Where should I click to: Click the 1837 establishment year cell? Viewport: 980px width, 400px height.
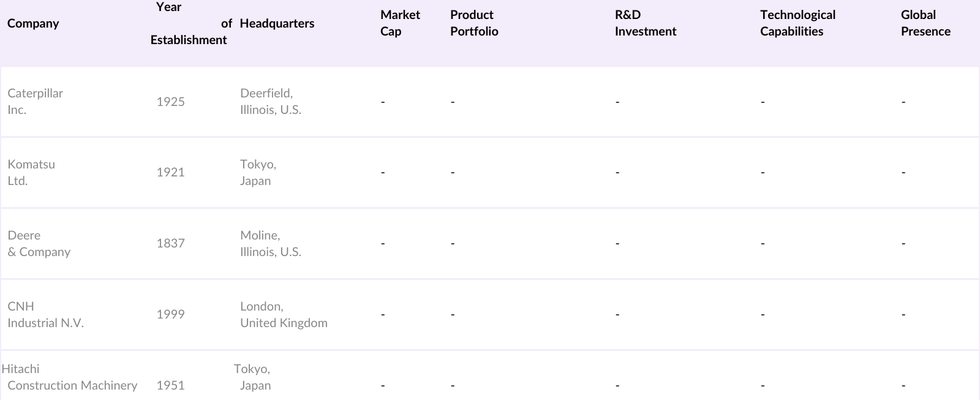pyautogui.click(x=170, y=244)
